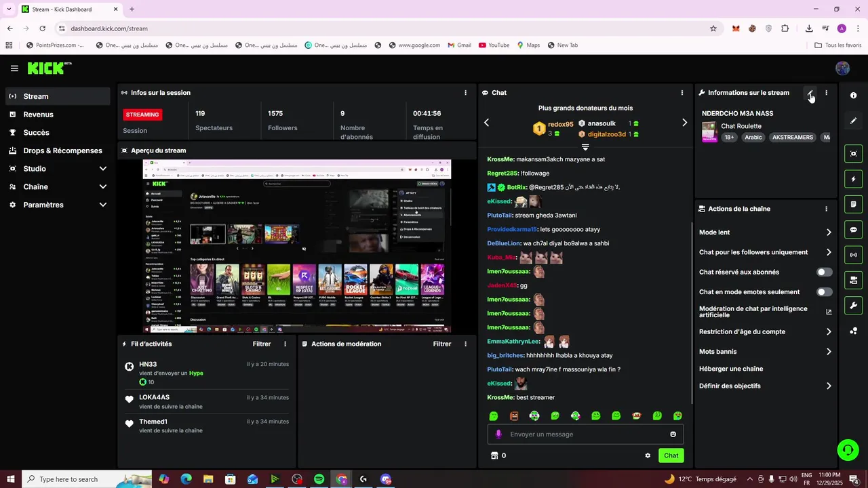The image size is (868, 488).
Task: Go to Revenus in the left sidebar
Action: 58,115
